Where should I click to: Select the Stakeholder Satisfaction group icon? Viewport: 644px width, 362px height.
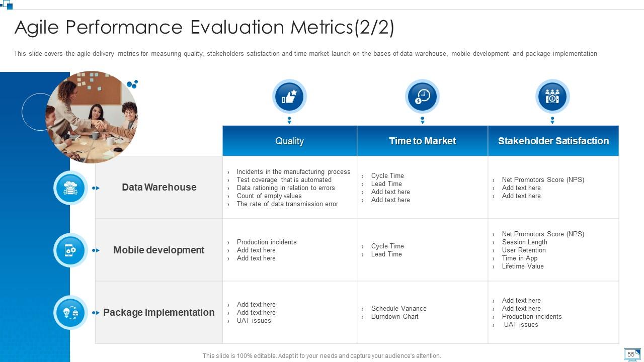pos(552,96)
